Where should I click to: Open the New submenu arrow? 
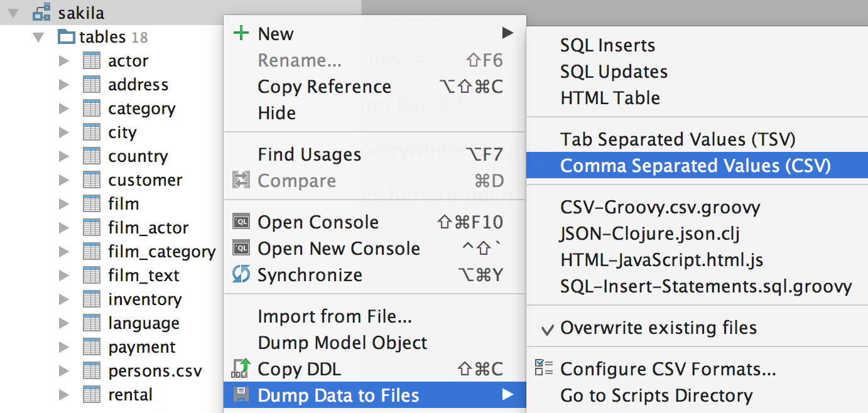tap(507, 33)
